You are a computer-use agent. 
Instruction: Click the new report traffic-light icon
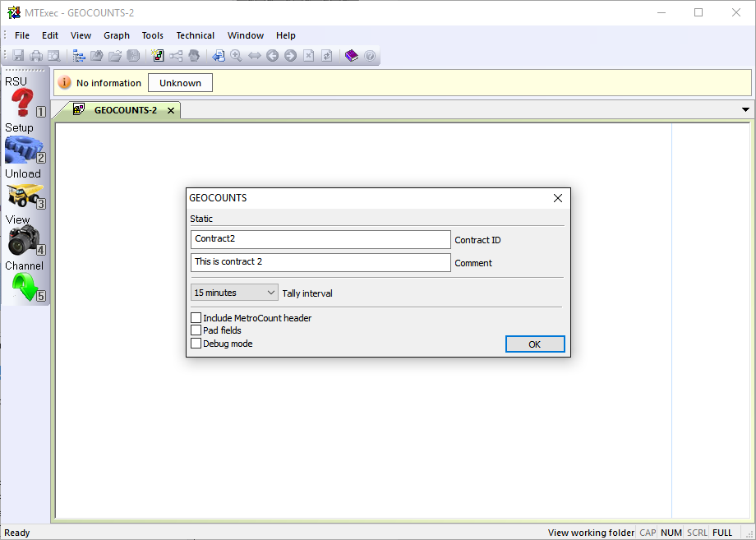158,56
